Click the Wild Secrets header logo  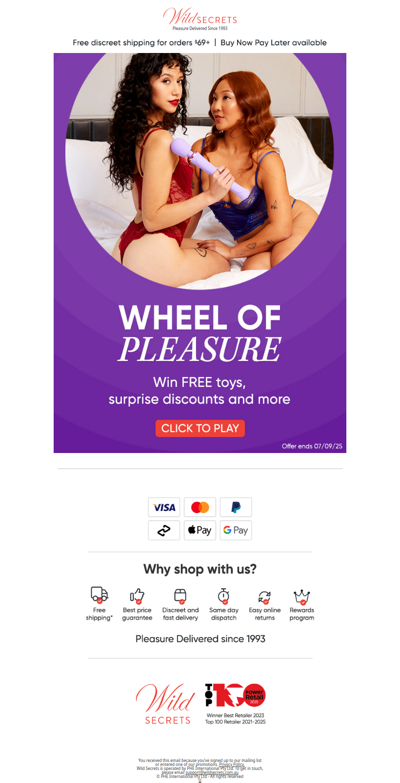200,19
